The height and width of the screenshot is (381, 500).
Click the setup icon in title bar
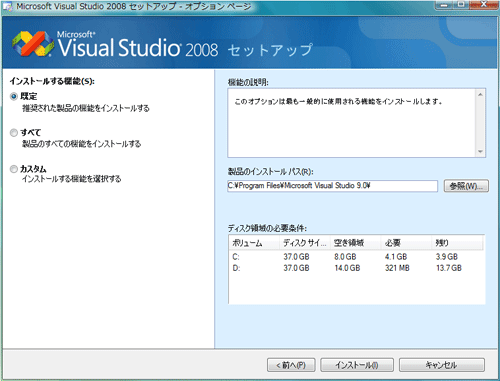(8, 6)
